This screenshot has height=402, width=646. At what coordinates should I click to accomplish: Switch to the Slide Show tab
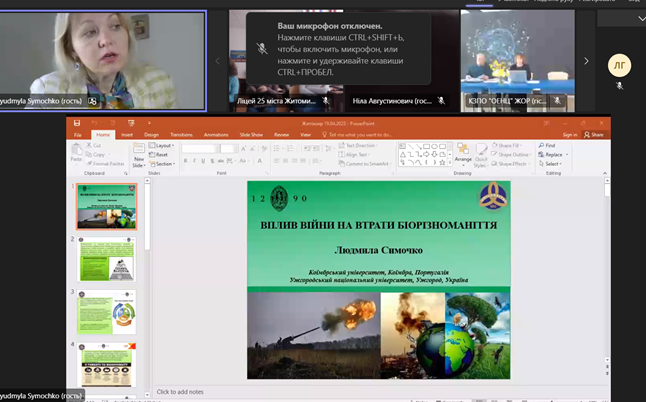click(x=251, y=135)
